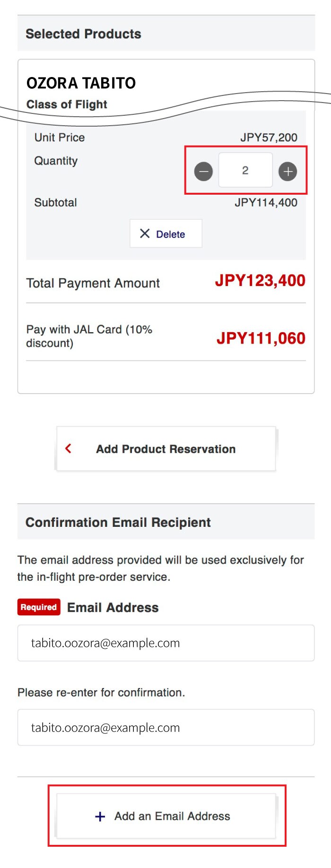331x868 pixels.
Task: Click the Add an Email Address text
Action: point(172,816)
